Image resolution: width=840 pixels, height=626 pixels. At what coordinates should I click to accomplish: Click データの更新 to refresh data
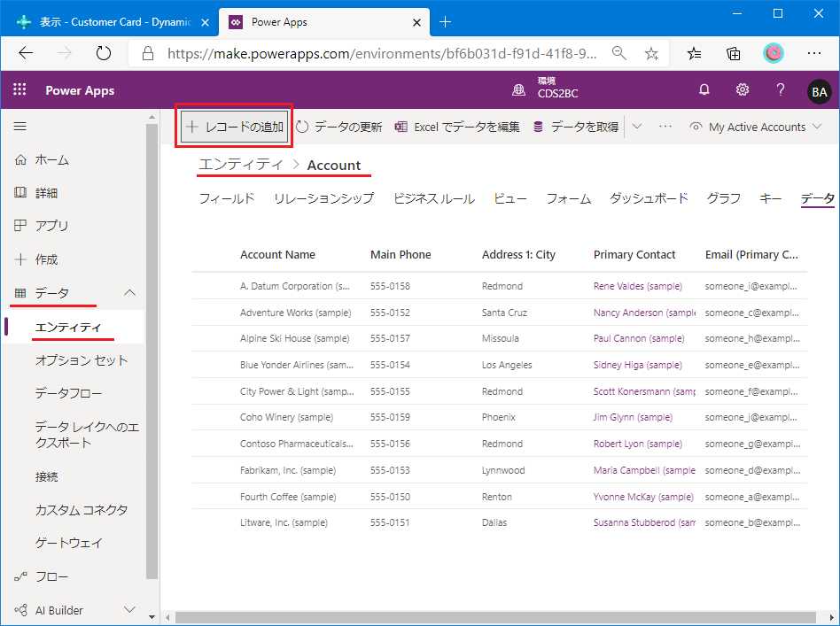coord(339,127)
